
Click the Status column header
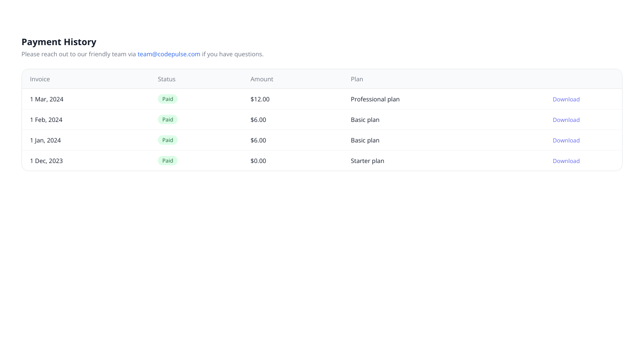click(167, 79)
